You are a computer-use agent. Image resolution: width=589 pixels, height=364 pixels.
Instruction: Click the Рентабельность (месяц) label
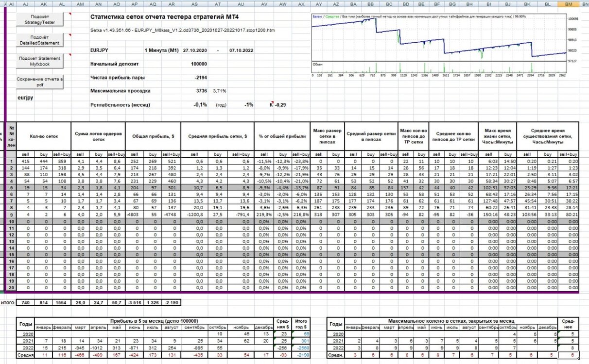(120, 104)
